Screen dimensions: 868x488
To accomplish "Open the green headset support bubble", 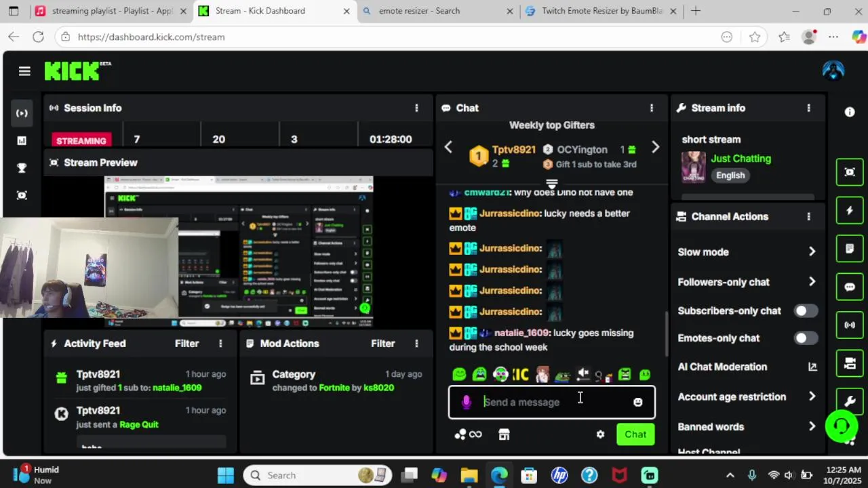I will [x=842, y=426].
